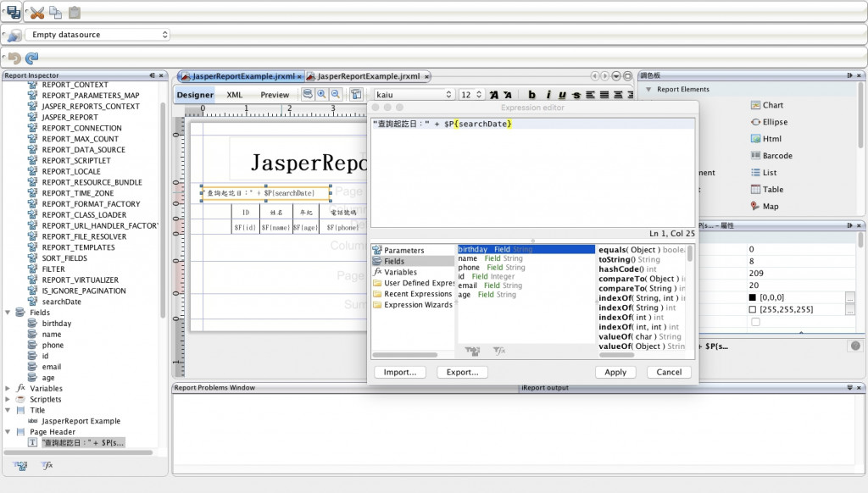
Task: Expand the Variables node in Report Inspector
Action: [x=8, y=389]
